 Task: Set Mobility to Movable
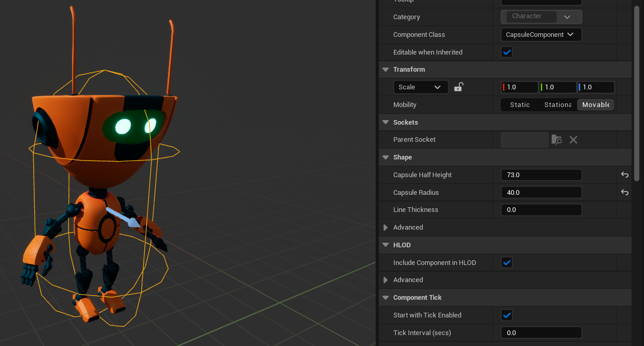point(596,104)
